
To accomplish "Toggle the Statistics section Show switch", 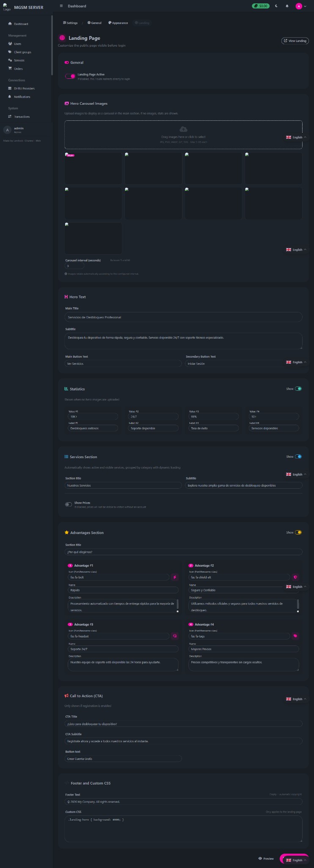I will (298, 389).
